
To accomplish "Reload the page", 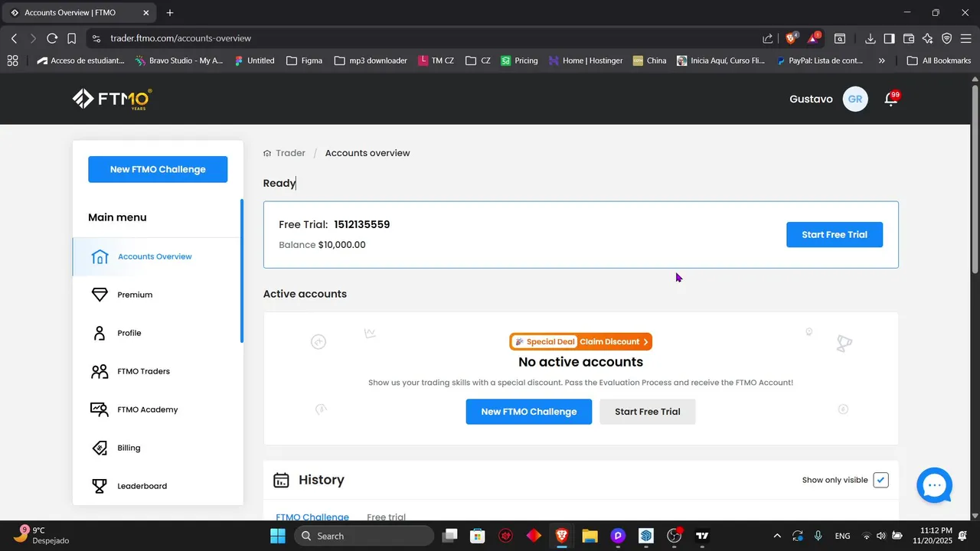I will pyautogui.click(x=52, y=38).
